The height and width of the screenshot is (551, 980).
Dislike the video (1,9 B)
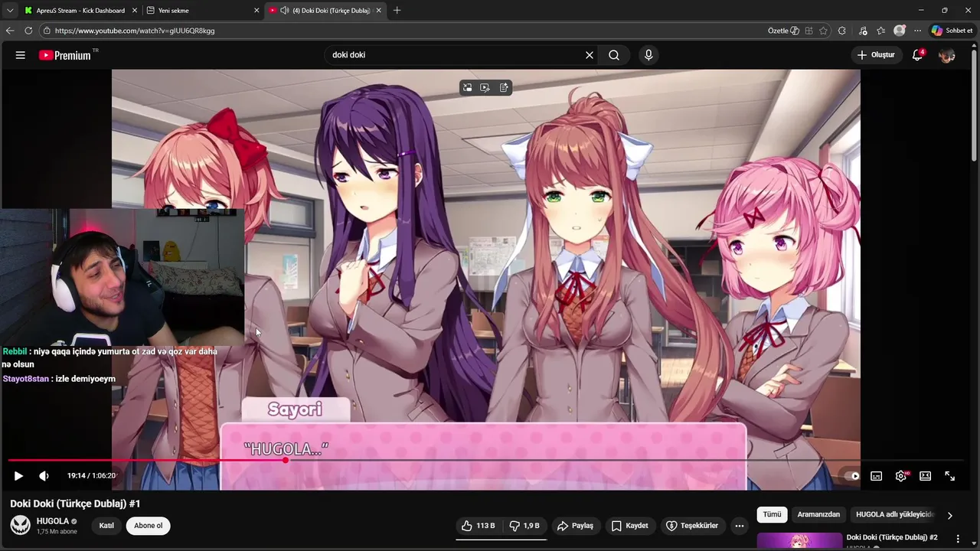[x=524, y=526]
